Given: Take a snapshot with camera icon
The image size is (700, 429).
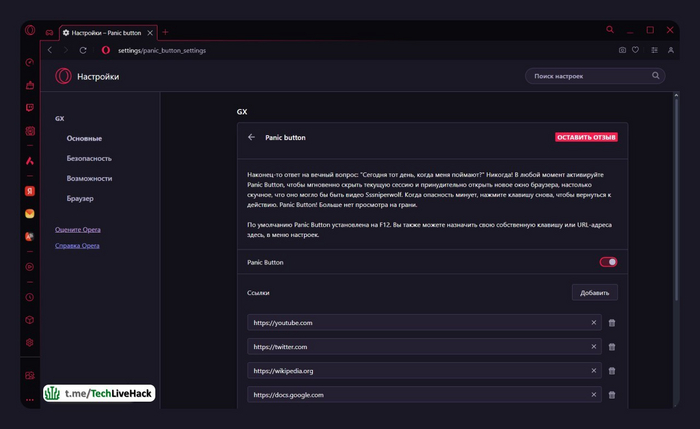Looking at the screenshot, I should point(622,50).
